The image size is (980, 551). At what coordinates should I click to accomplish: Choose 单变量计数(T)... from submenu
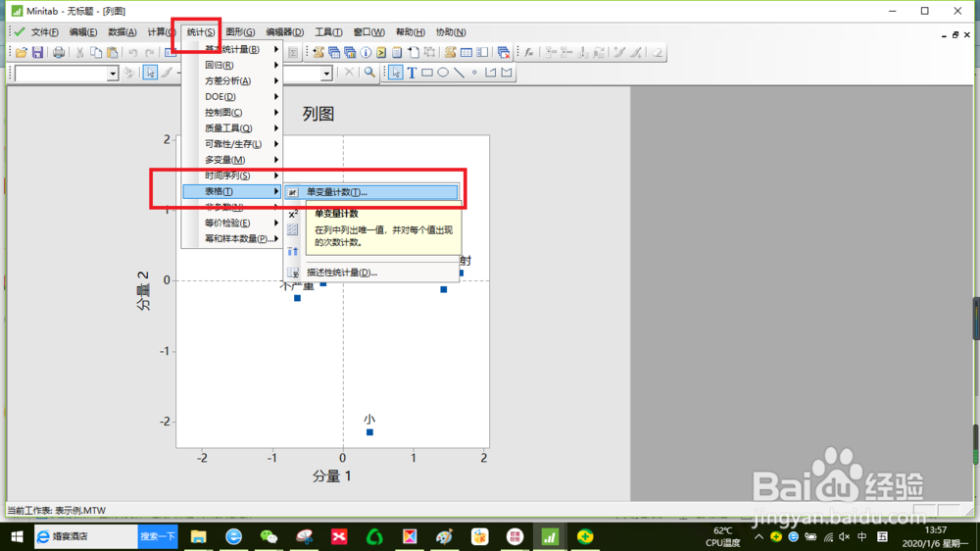click(371, 192)
